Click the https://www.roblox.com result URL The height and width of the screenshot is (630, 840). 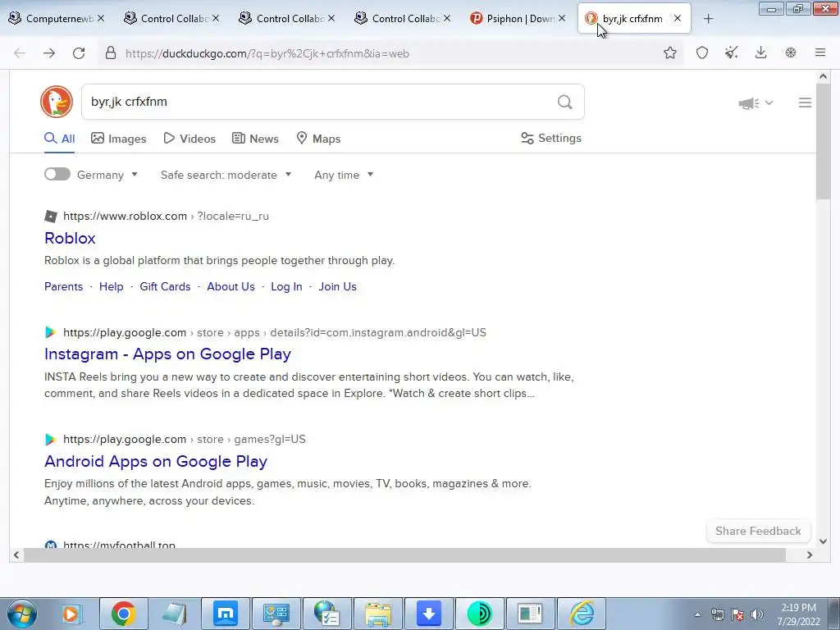(x=125, y=217)
